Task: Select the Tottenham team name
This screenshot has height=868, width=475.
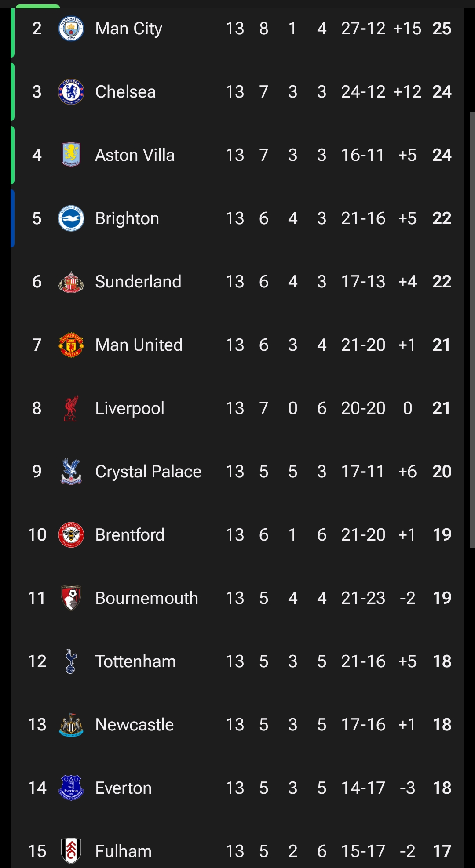Action: coord(135,661)
